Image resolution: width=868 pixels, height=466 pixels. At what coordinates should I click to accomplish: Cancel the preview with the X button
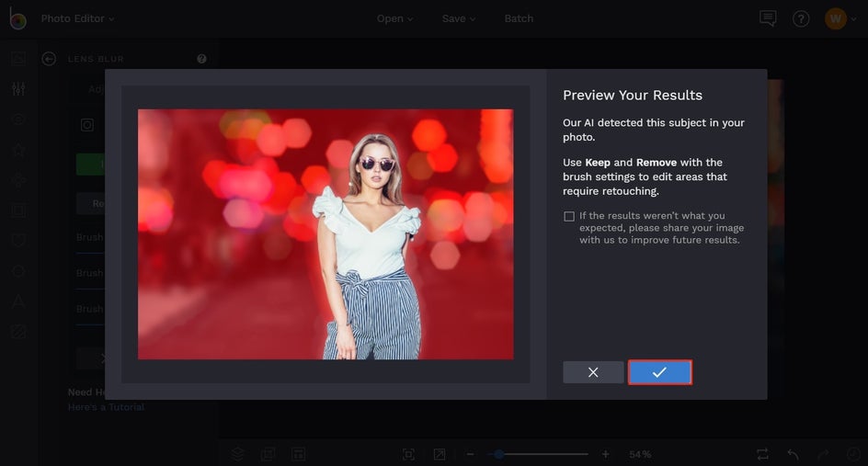pyautogui.click(x=593, y=372)
